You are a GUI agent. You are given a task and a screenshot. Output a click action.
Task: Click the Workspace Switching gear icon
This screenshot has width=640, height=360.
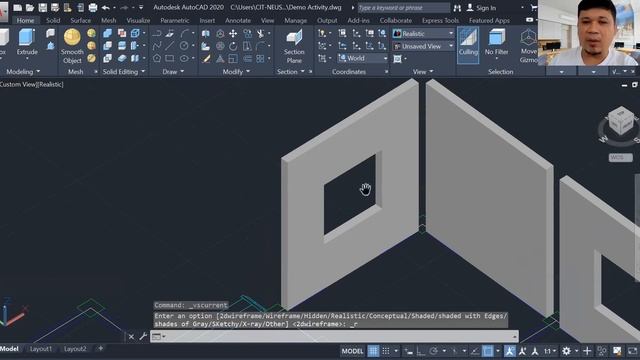click(x=566, y=351)
